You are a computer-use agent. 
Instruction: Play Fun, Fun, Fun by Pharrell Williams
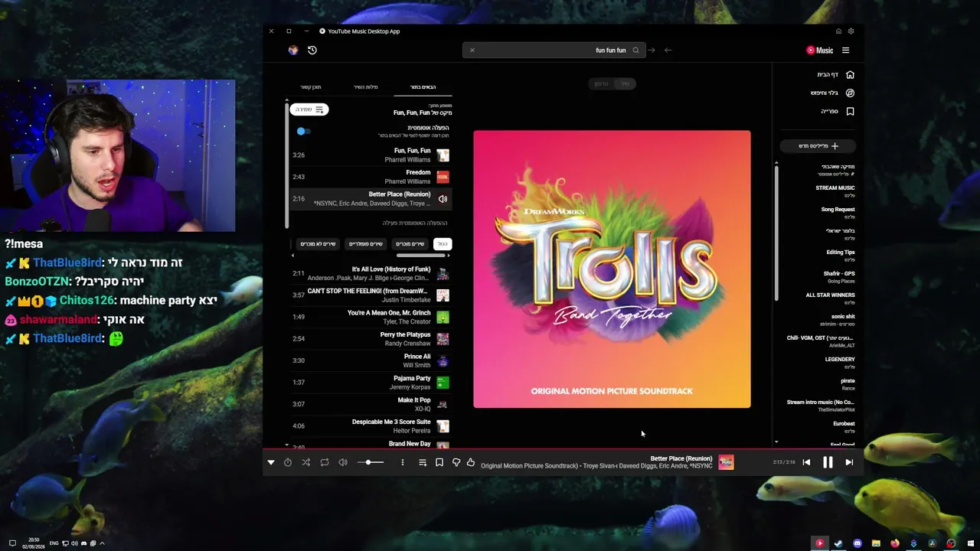(x=371, y=155)
